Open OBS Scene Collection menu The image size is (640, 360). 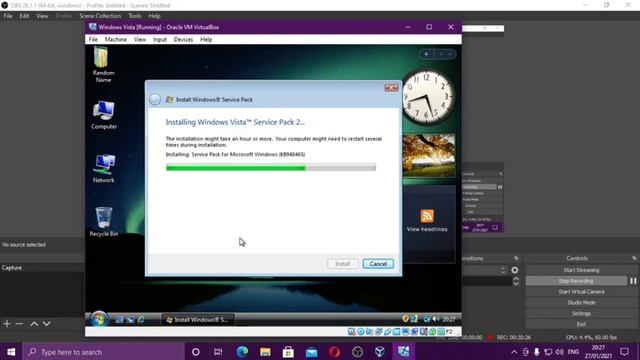click(100, 16)
